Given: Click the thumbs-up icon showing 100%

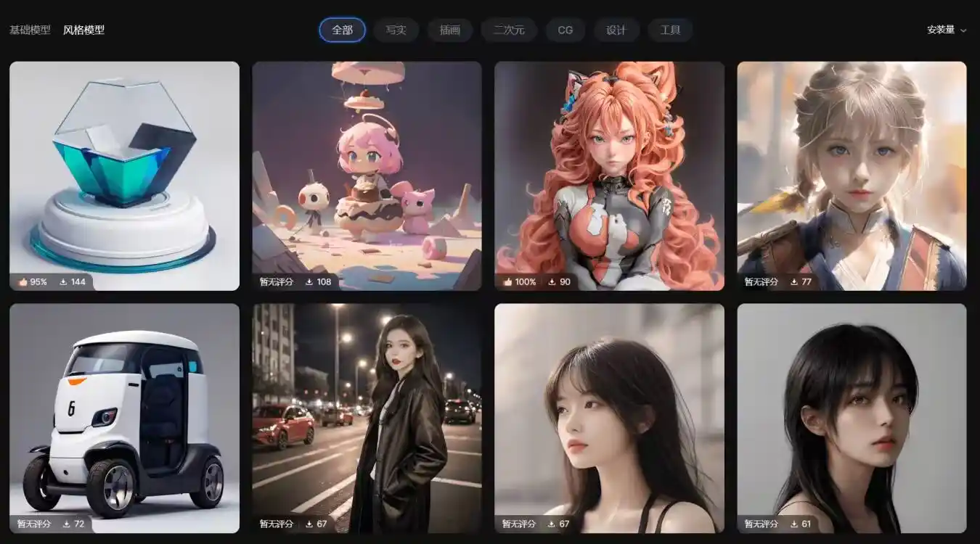Looking at the screenshot, I should 507,281.
